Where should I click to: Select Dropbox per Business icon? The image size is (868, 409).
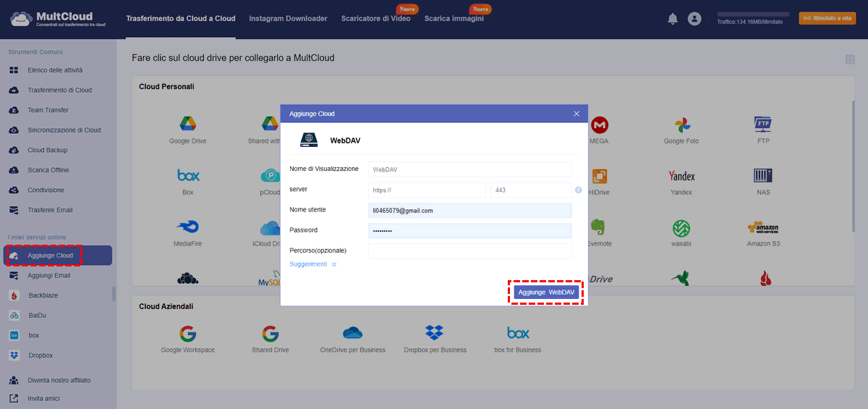pyautogui.click(x=434, y=333)
